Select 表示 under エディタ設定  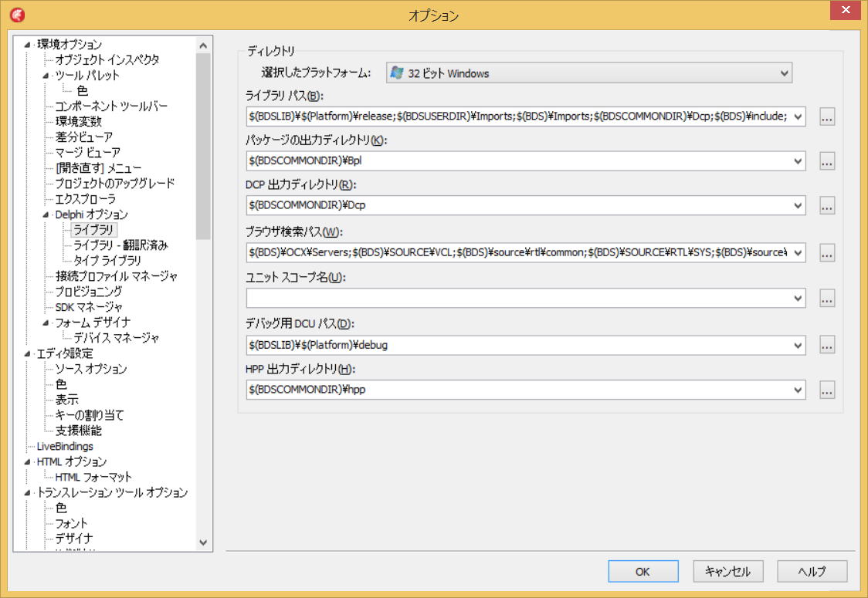[x=66, y=400]
